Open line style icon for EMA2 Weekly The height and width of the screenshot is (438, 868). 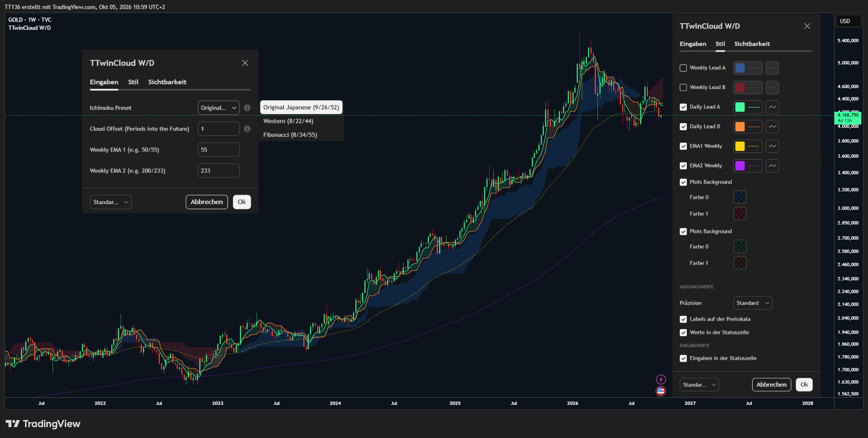click(772, 166)
